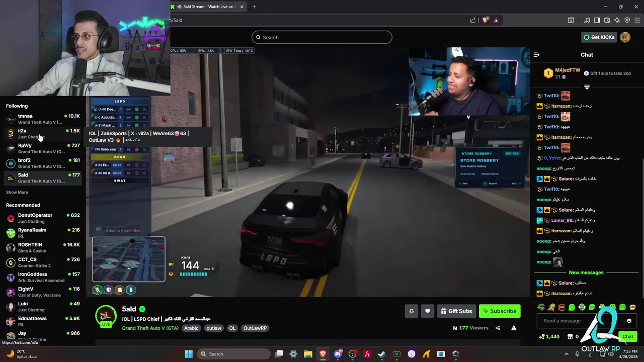Click the Brave VPN shield icon
This screenshot has height=362, width=644.
coord(627,20)
